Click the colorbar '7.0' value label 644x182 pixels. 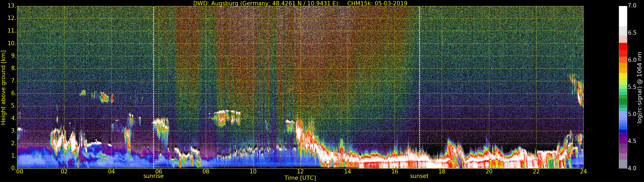coord(632,6)
